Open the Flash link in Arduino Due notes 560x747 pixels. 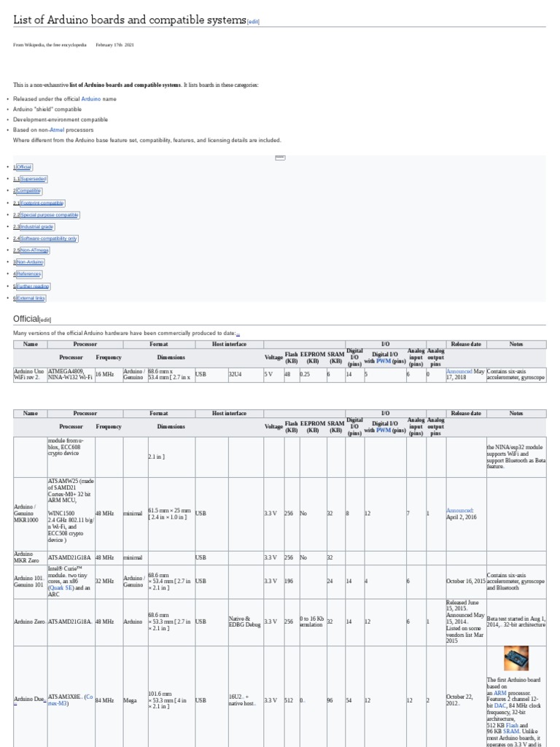coord(512,725)
